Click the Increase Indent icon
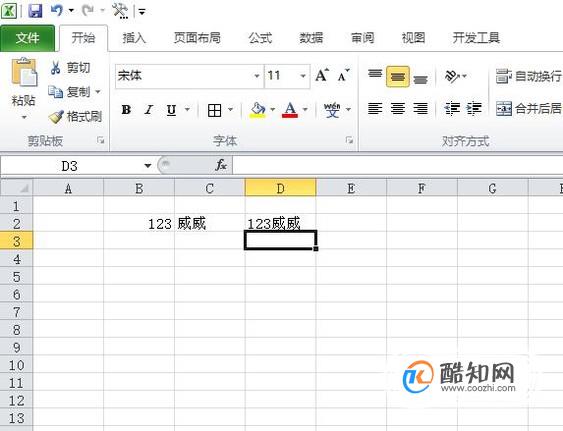The image size is (563, 431). pos(474,108)
